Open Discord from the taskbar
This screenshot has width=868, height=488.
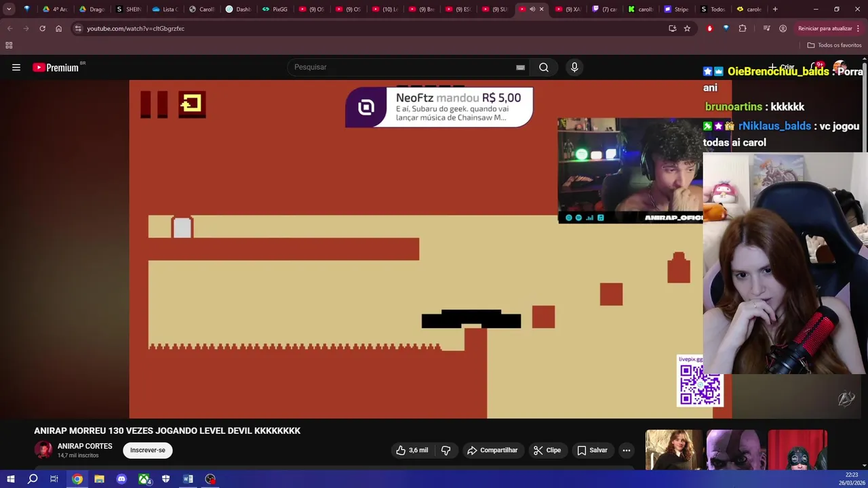click(x=121, y=479)
